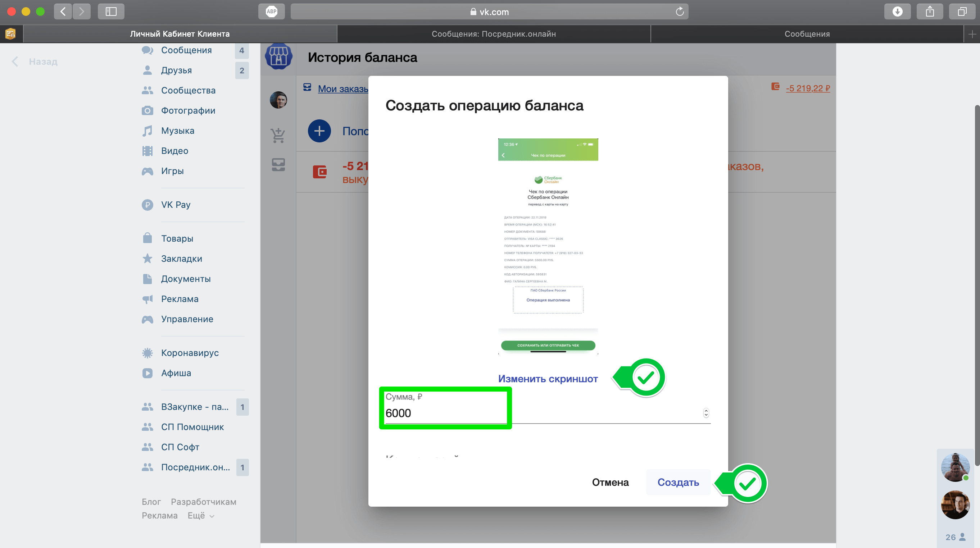Click the AdBlock Plus extension icon
Image resolution: width=980 pixels, height=548 pixels.
pyautogui.click(x=271, y=12)
